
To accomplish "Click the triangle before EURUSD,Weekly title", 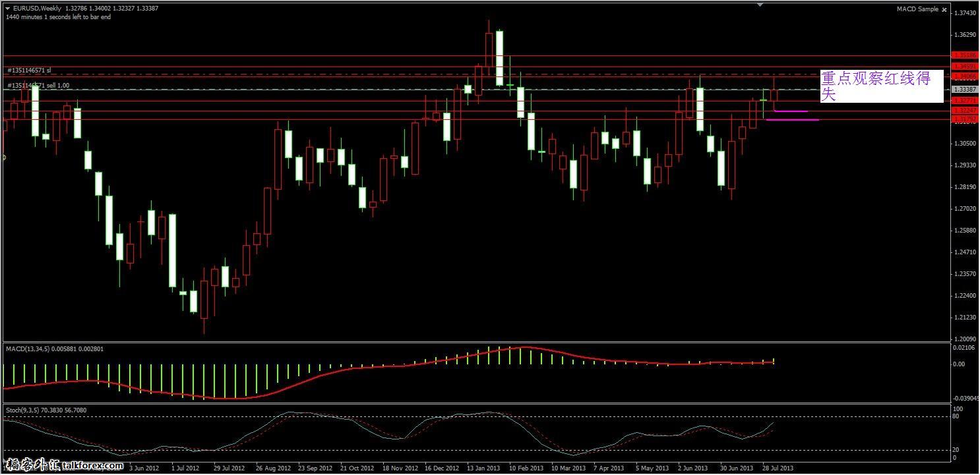I will click(9, 9).
